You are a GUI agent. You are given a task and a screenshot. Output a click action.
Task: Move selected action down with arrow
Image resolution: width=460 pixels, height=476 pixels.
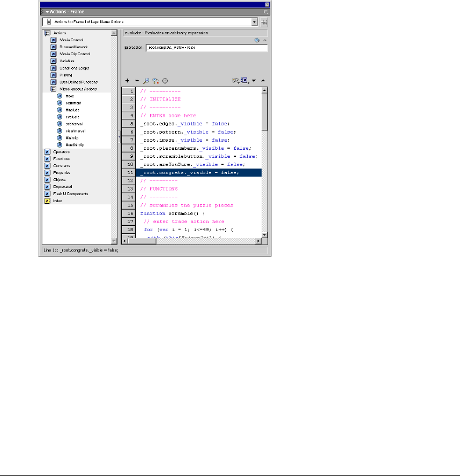coord(254,81)
